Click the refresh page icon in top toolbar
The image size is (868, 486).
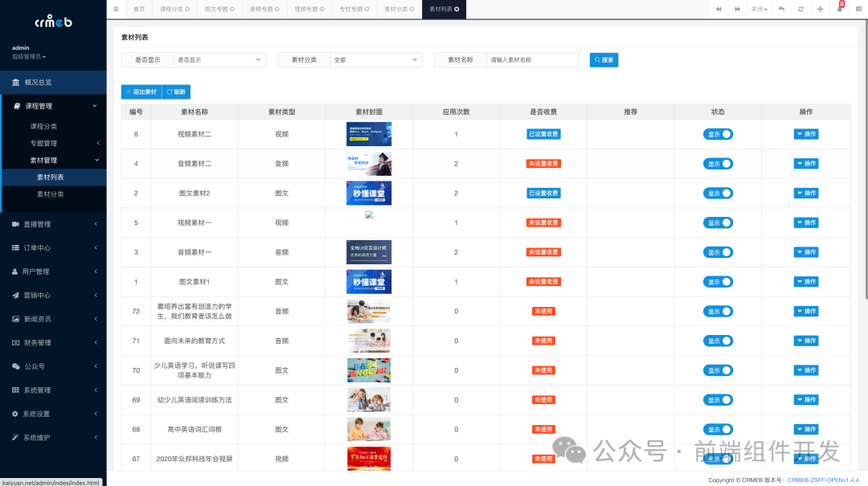tap(800, 9)
